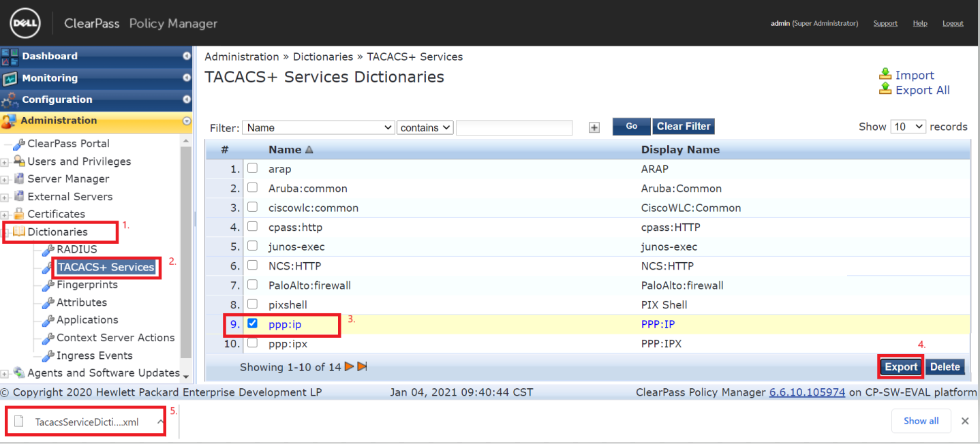Check the junos-exec row checkbox
980x444 pixels.
click(252, 246)
